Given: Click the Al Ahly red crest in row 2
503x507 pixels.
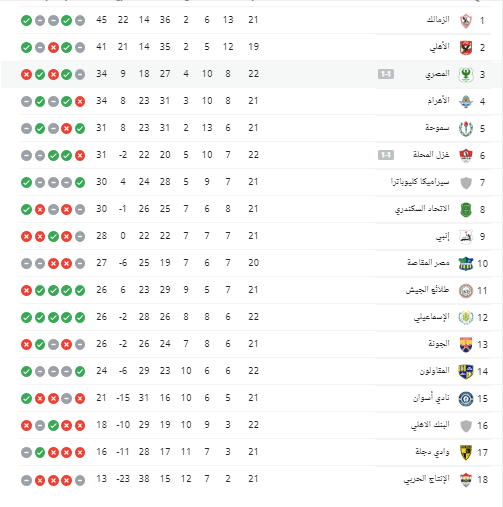Looking at the screenshot, I should [466, 48].
